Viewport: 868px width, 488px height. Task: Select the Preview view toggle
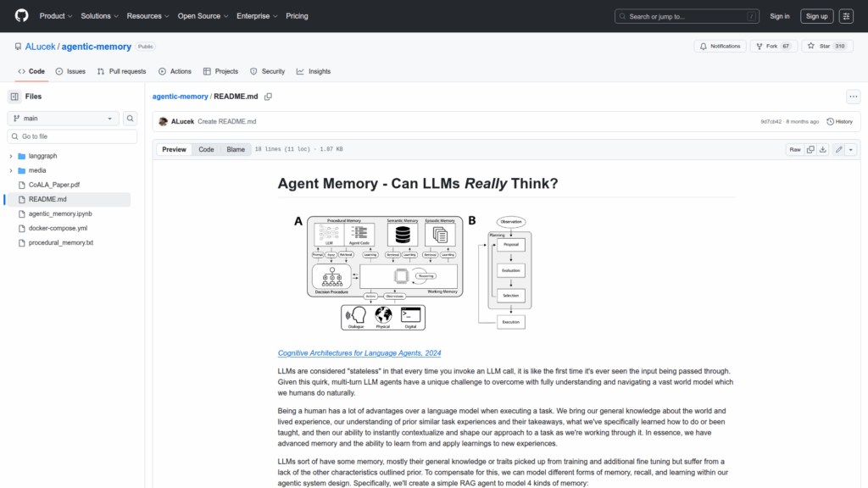click(x=174, y=149)
